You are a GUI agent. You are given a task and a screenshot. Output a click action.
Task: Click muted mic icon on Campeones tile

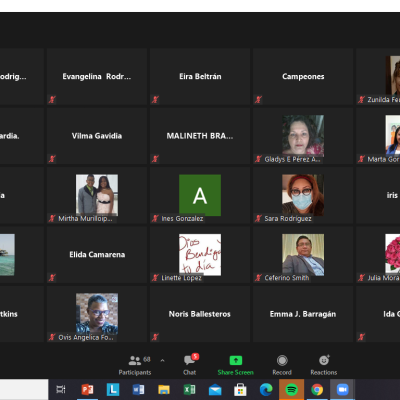[x=258, y=99]
